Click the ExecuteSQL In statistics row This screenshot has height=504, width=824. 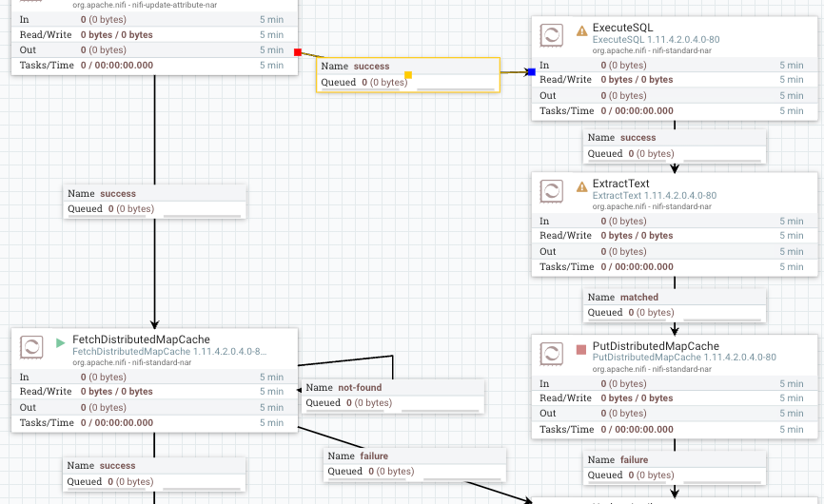(675, 65)
